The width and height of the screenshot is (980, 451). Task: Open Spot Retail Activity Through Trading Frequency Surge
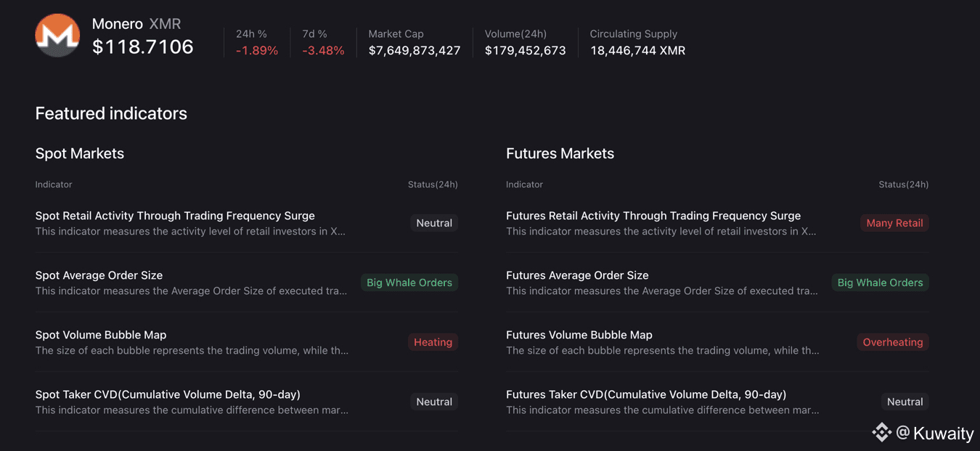click(x=175, y=216)
